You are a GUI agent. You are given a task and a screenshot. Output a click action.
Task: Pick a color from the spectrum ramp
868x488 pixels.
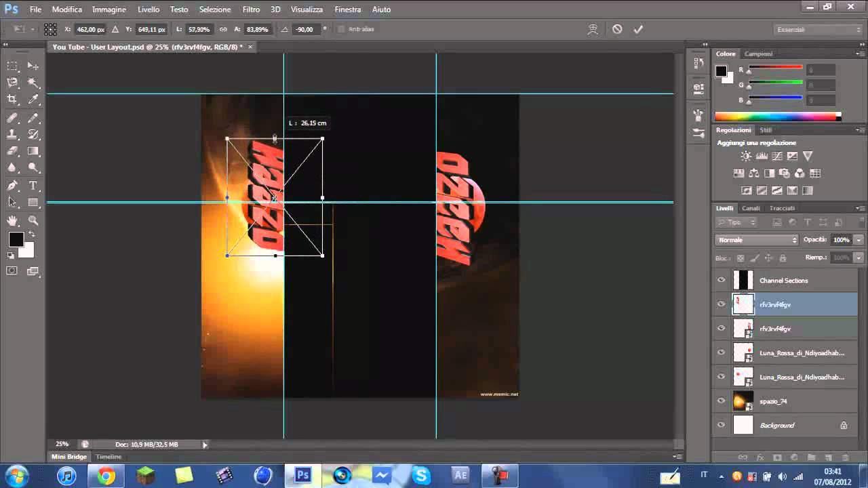[778, 117]
